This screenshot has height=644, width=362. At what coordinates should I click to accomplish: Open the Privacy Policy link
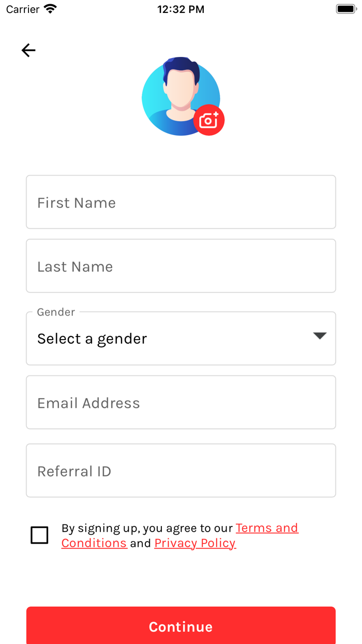point(195,543)
